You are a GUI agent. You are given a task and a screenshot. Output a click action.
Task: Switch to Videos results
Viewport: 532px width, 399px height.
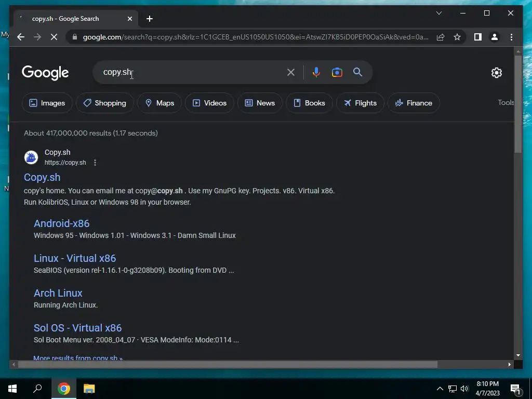tap(209, 103)
